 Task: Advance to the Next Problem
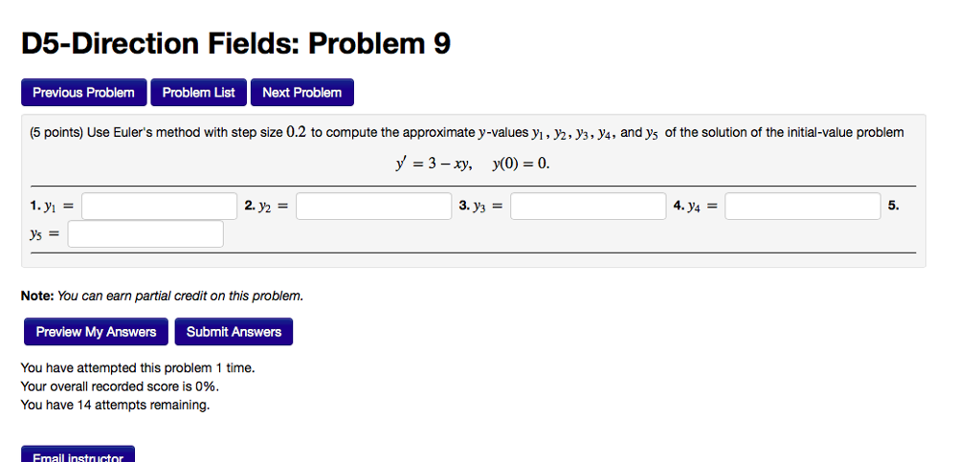(x=301, y=93)
